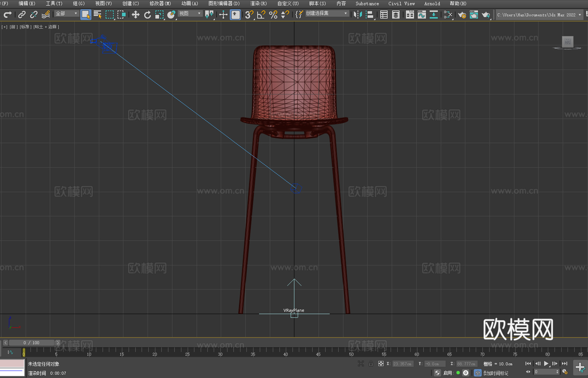Open the 修改器(M) menu
Viewport: 588px width, 378px height.
[160, 3]
